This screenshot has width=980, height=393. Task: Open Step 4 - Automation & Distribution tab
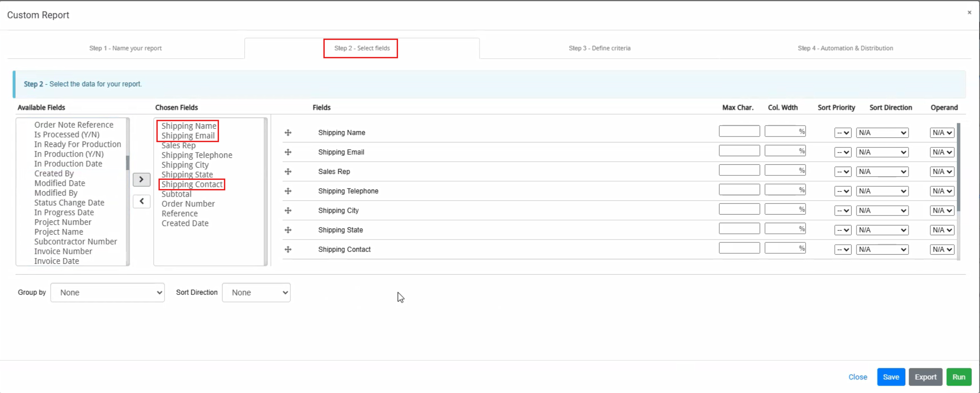[x=845, y=48]
